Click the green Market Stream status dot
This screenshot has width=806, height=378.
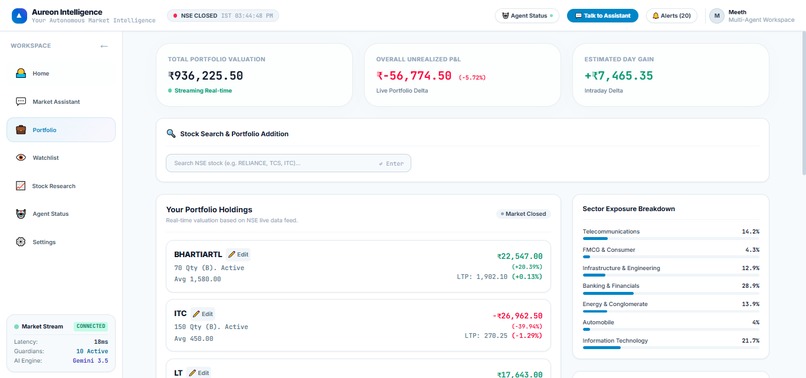tap(16, 327)
